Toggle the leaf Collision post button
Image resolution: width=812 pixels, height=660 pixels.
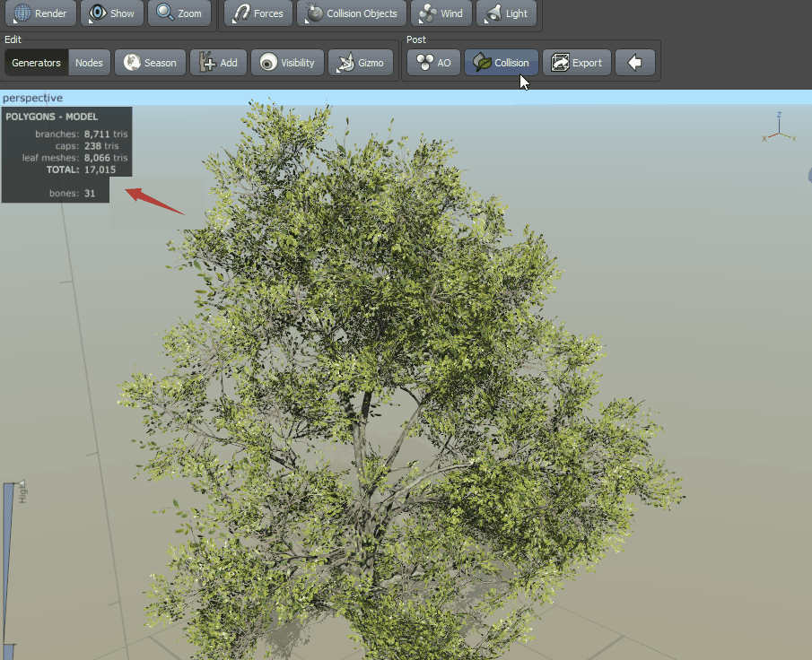502,63
